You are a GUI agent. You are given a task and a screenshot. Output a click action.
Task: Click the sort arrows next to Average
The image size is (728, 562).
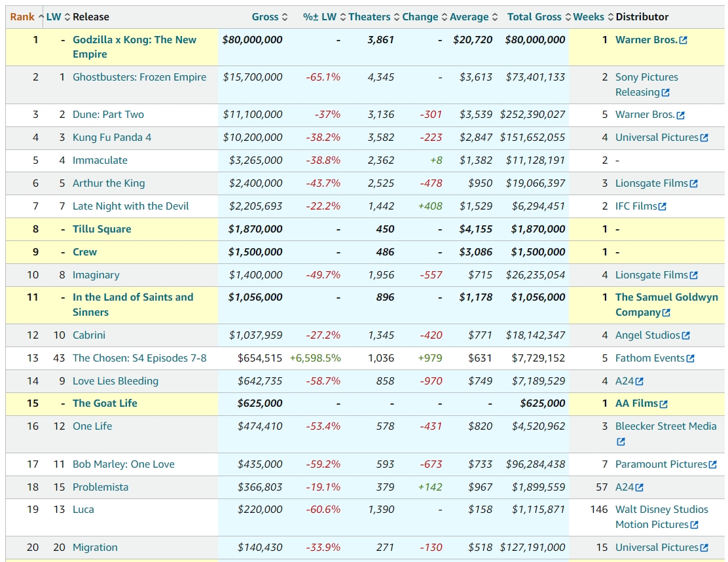[x=495, y=17]
